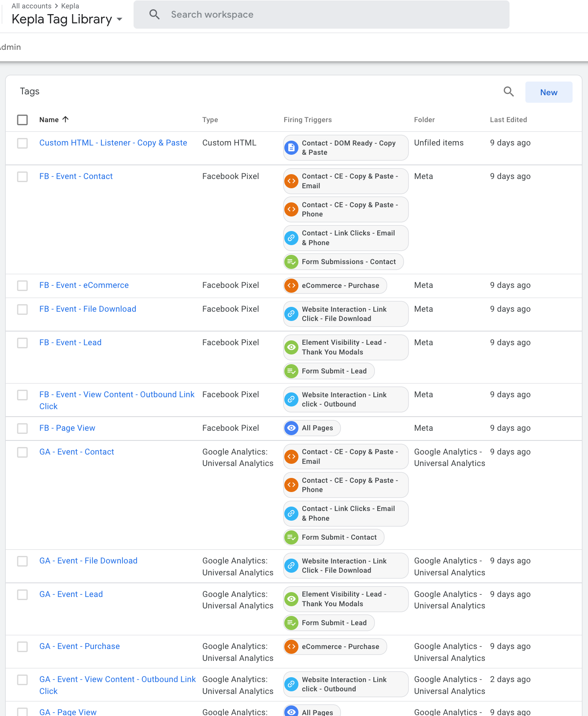Image resolution: width=588 pixels, height=716 pixels.
Task: Click Copy & Paste Email trigger icon in GA Contact row
Action: tap(291, 456)
